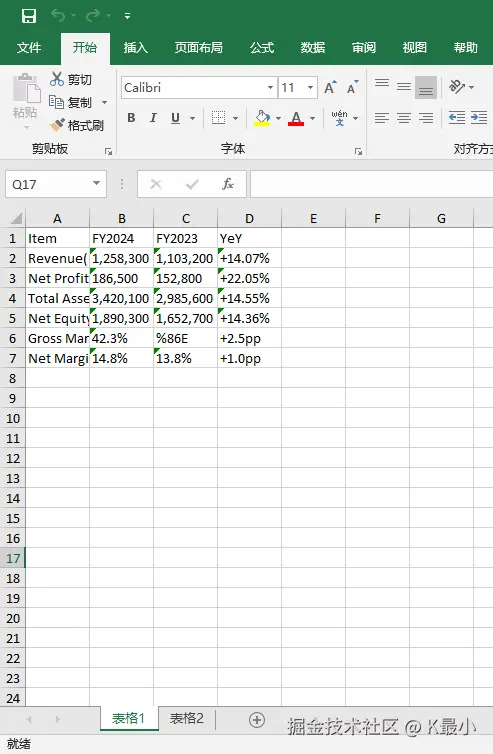Click the new sheet plus button
This screenshot has height=754, width=493.
pos(257,720)
